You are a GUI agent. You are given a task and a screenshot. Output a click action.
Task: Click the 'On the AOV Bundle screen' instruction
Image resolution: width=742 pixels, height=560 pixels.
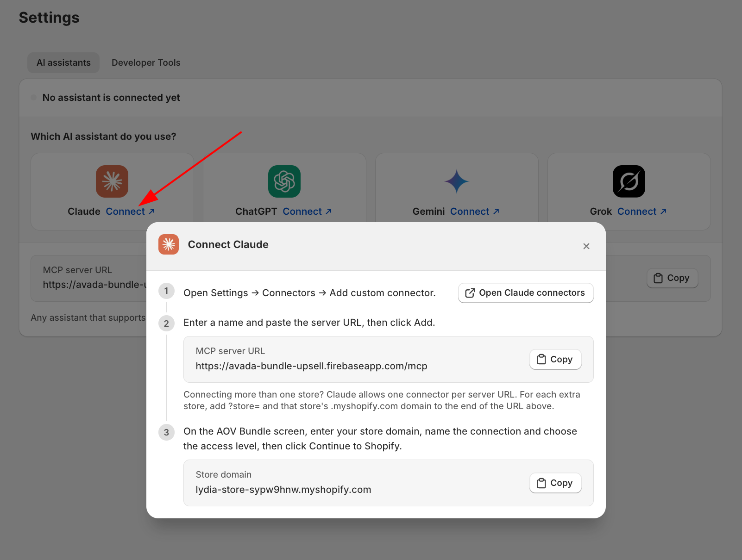coord(380,439)
